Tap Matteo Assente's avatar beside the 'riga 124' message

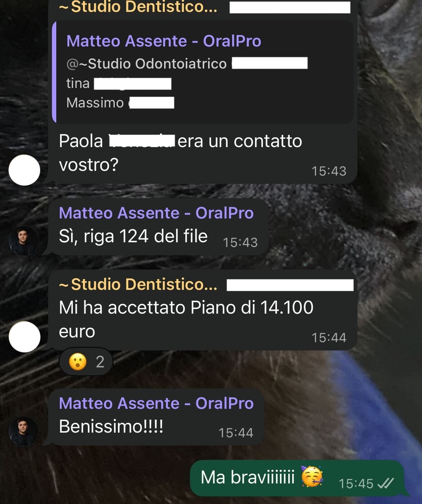coord(24,241)
